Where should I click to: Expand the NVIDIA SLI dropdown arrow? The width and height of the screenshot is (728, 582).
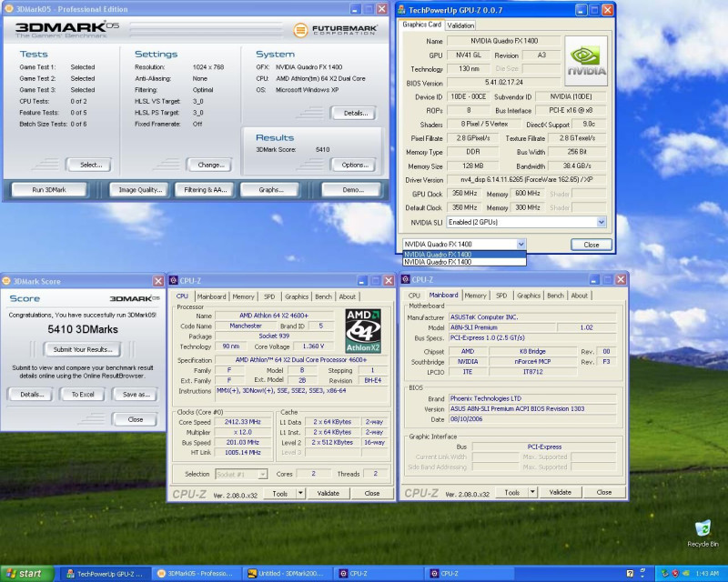[x=601, y=222]
